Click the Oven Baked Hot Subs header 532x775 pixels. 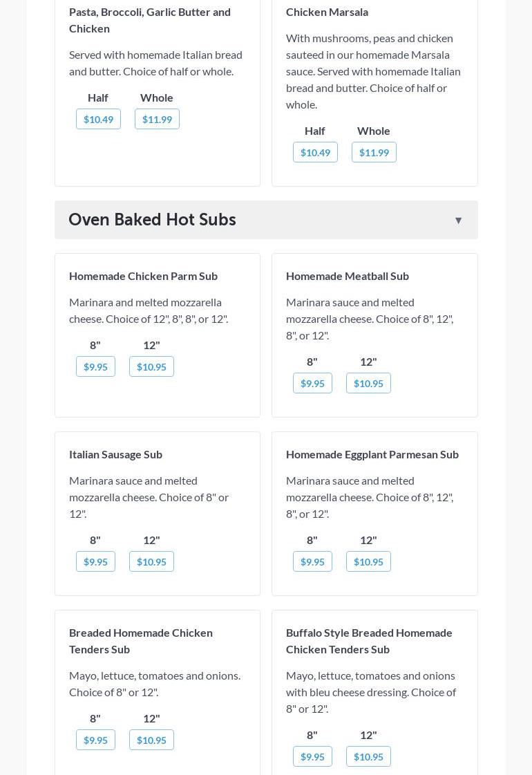point(152,219)
